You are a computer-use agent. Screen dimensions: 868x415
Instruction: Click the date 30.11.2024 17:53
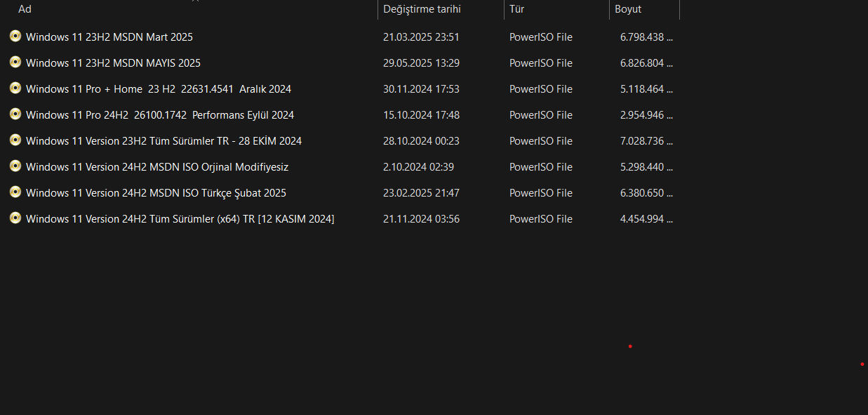coord(421,89)
